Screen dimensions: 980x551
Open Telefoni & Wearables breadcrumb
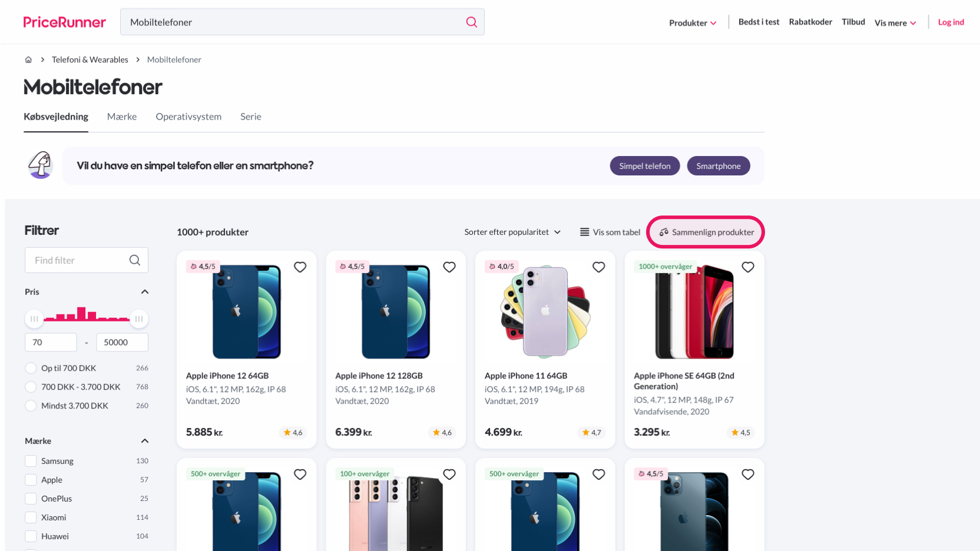[x=90, y=59]
